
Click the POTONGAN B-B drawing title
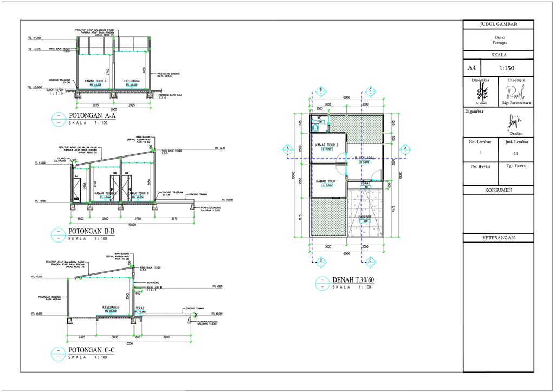[92, 232]
